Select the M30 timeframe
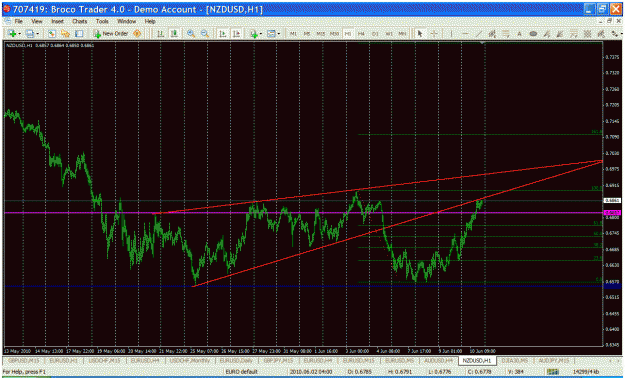Viewport: 625px width, 378px height. [x=334, y=34]
